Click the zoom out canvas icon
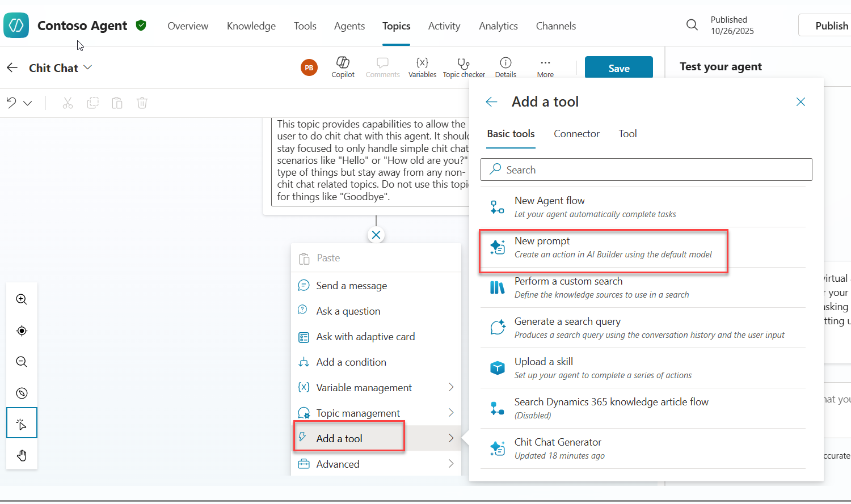Viewport: 851px width, 504px height. click(22, 362)
